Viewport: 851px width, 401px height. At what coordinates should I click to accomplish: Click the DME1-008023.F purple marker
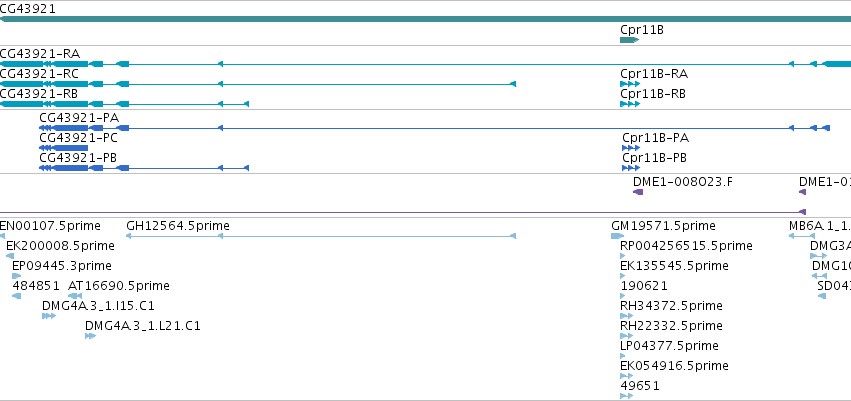[638, 192]
